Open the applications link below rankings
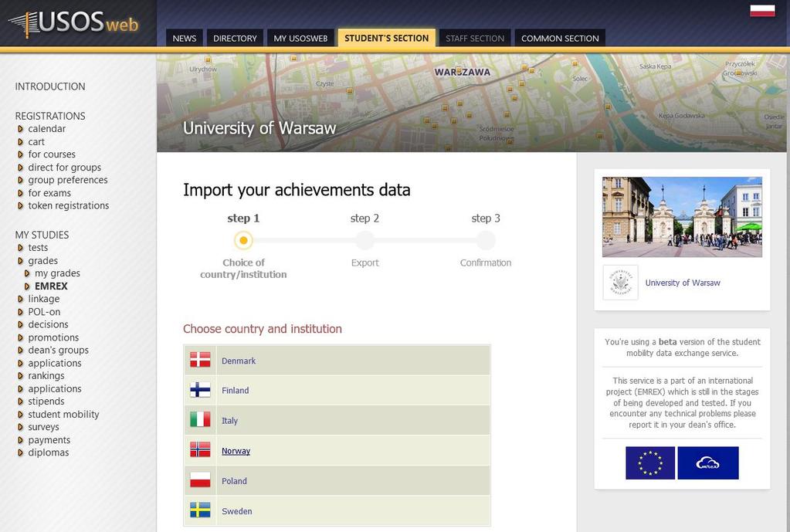 coord(54,389)
